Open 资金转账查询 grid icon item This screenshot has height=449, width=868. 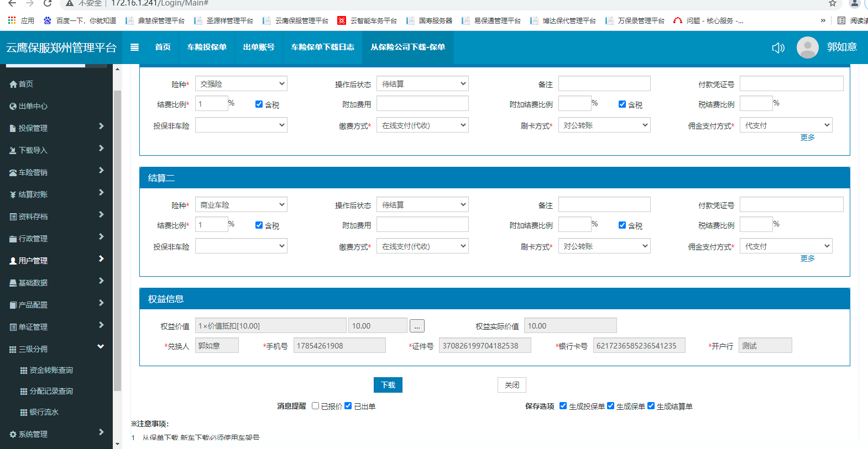coord(24,371)
